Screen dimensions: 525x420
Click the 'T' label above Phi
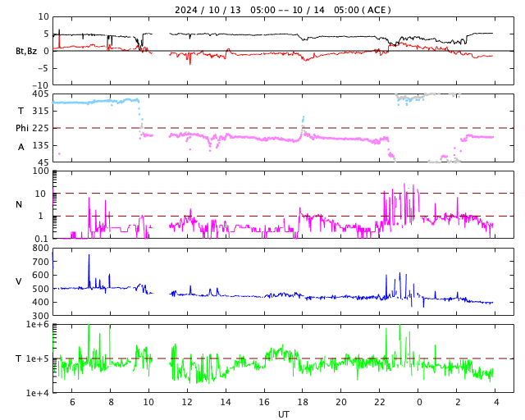pyautogui.click(x=21, y=111)
